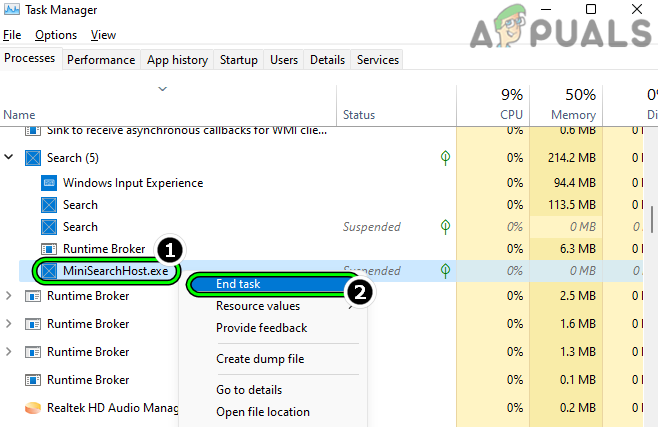
Task: Click the Search (5) group icon
Action: coord(33,158)
